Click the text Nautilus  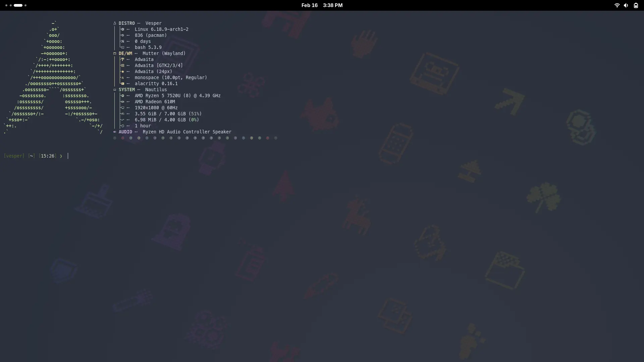coord(156,90)
